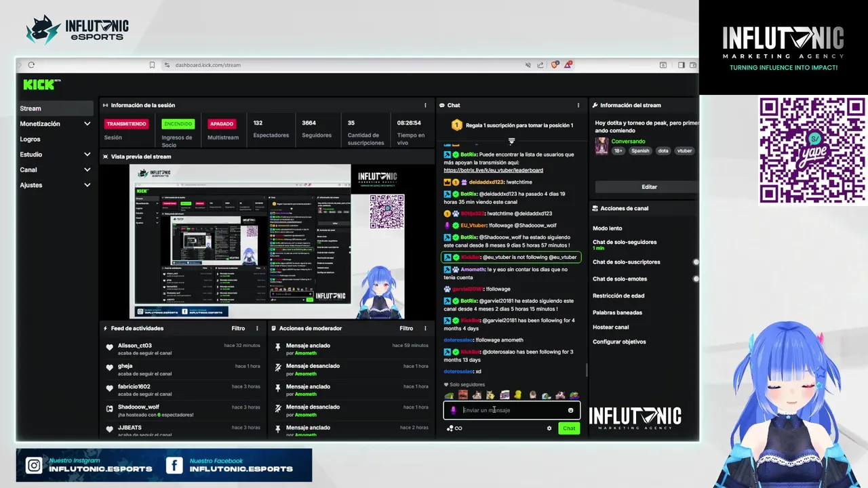Viewport: 868px width, 488px height.
Task: Click in the Enviar un mensaje field
Action: [512, 410]
